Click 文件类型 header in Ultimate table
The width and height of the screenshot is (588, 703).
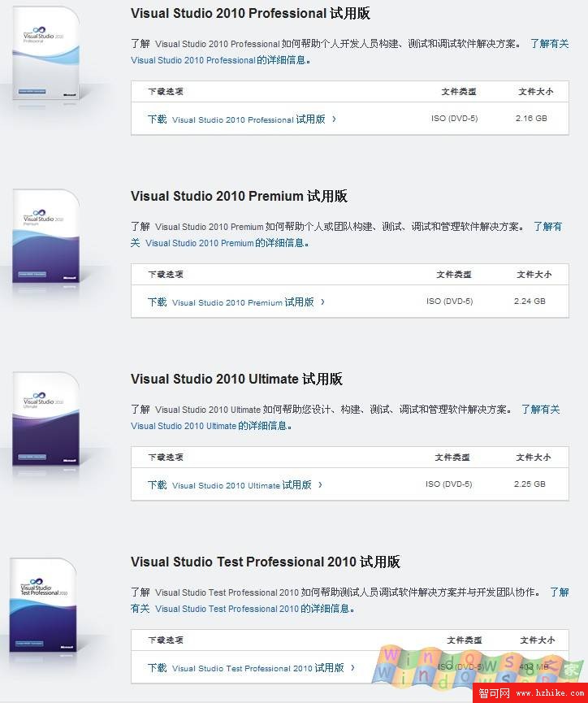click(452, 458)
